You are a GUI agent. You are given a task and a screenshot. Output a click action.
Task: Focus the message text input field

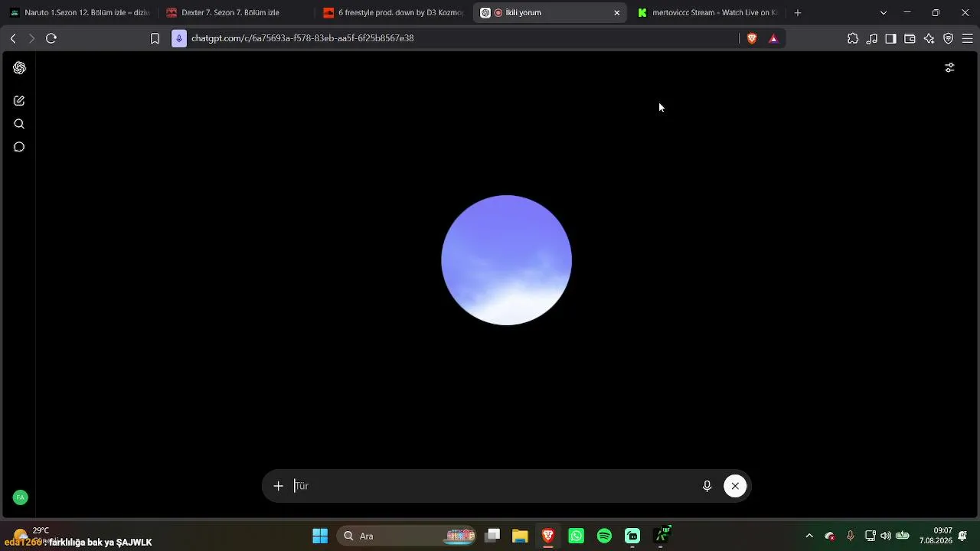point(494,486)
